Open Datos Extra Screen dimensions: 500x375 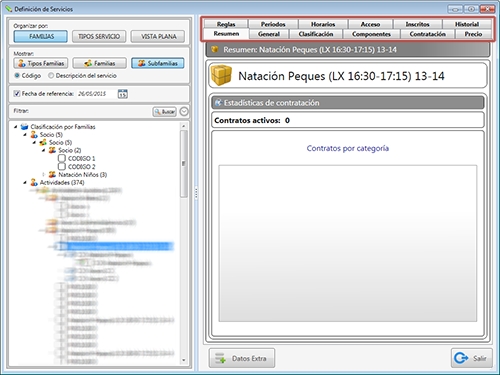point(242,358)
